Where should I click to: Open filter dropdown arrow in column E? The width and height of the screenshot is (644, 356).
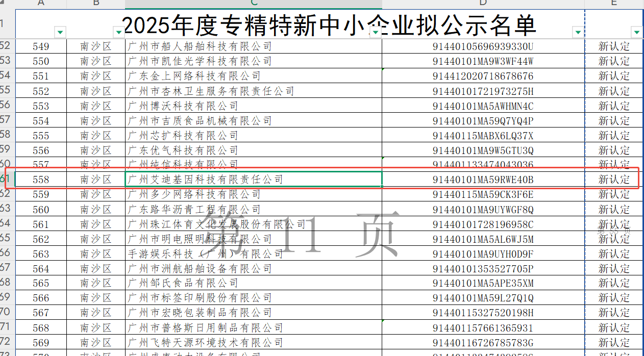tap(637, 33)
